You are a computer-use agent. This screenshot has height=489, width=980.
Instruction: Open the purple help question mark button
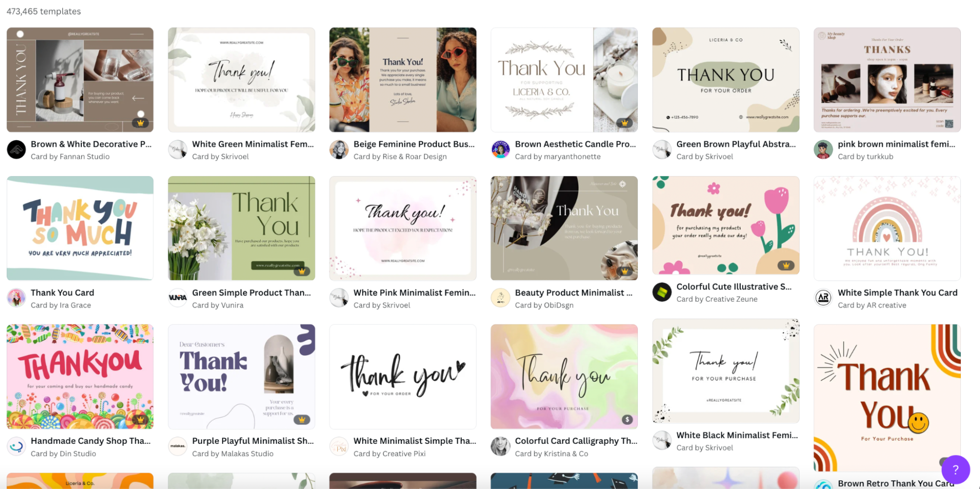coord(955,469)
